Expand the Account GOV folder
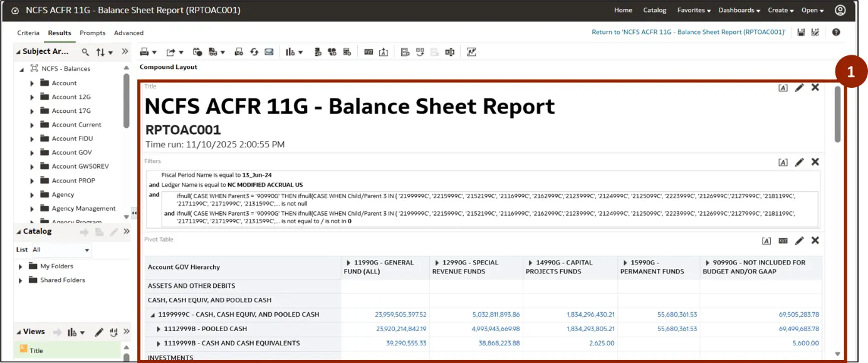This screenshot has height=363, width=868. pos(32,152)
